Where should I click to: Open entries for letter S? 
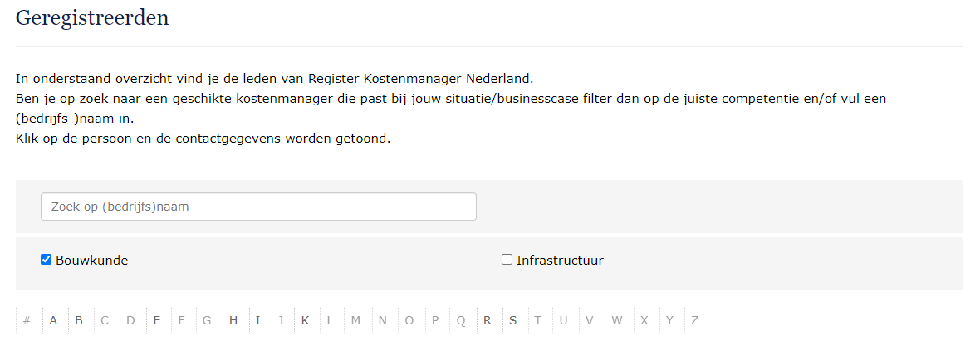pos(513,321)
